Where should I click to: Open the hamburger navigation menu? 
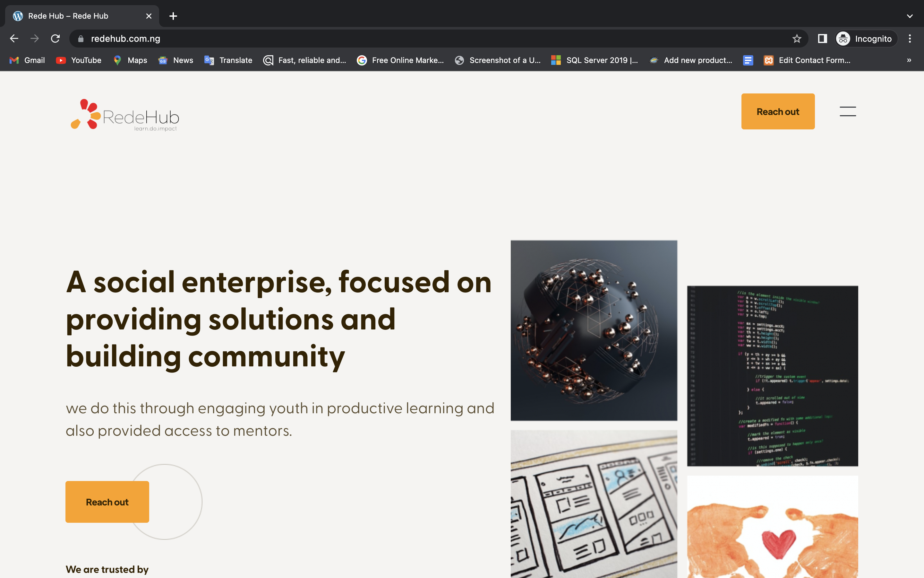tap(848, 111)
